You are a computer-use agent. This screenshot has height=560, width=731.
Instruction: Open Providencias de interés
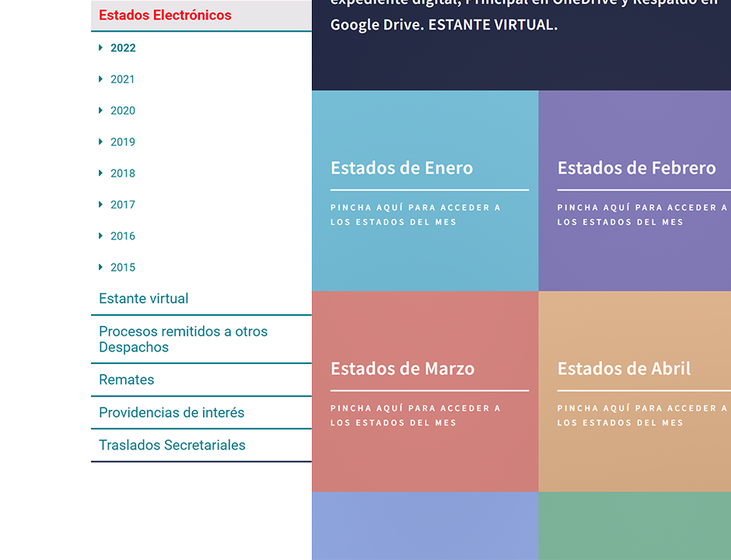coord(171,413)
